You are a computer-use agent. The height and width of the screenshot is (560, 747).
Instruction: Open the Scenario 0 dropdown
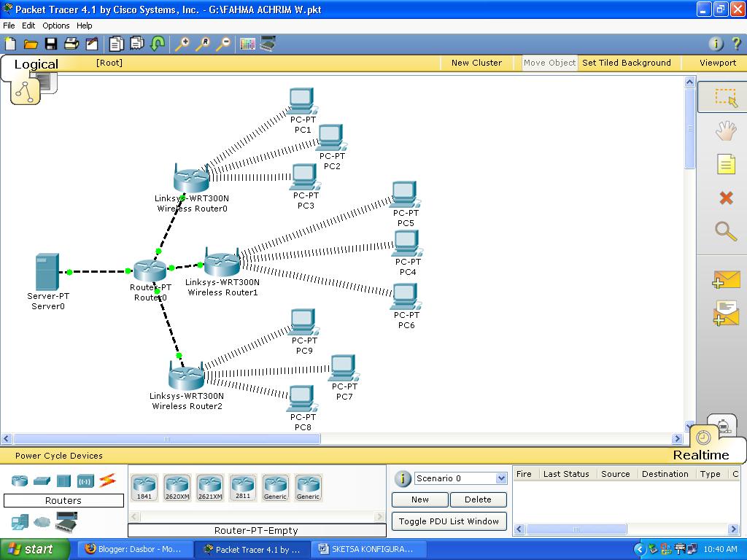pyautogui.click(x=500, y=478)
